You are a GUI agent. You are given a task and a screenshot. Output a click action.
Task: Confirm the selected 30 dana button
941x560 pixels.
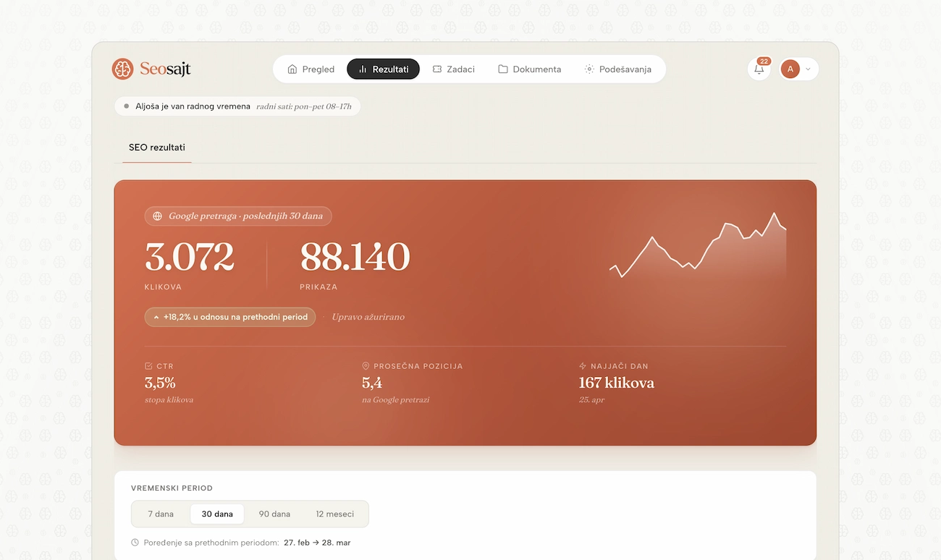point(217,514)
